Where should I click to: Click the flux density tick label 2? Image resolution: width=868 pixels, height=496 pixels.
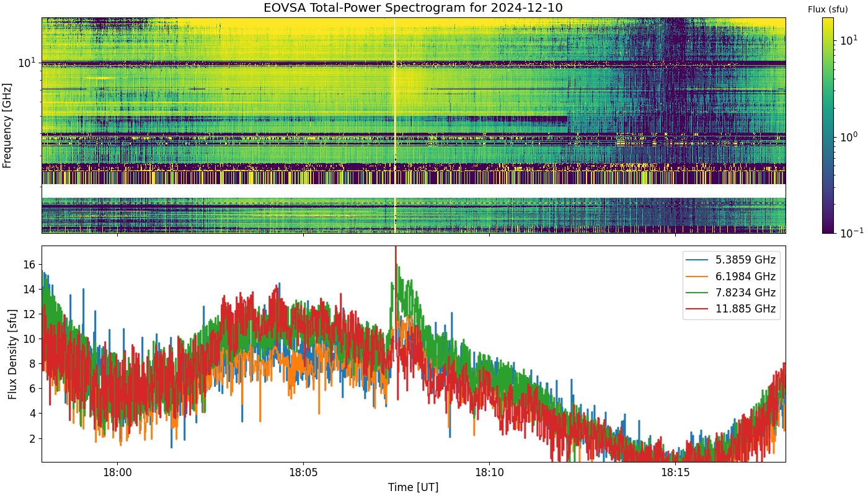33,438
